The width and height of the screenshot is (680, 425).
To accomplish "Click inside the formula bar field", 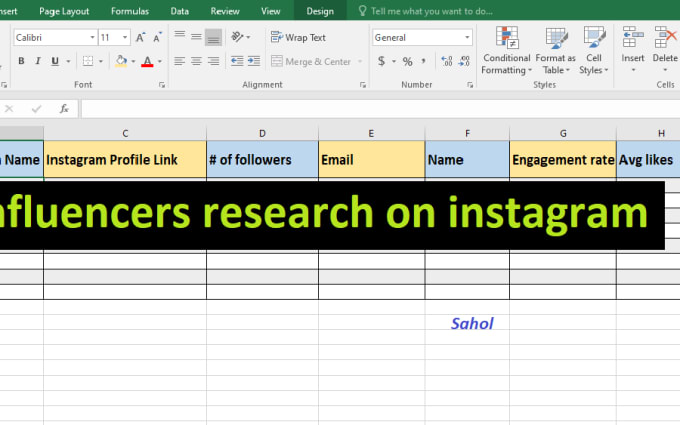I will 380,109.
